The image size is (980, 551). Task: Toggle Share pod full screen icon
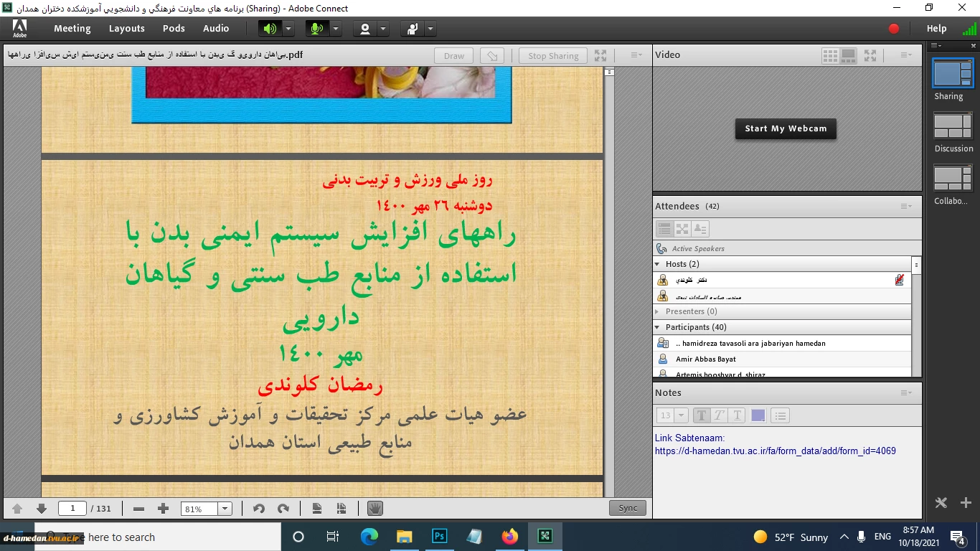(600, 55)
